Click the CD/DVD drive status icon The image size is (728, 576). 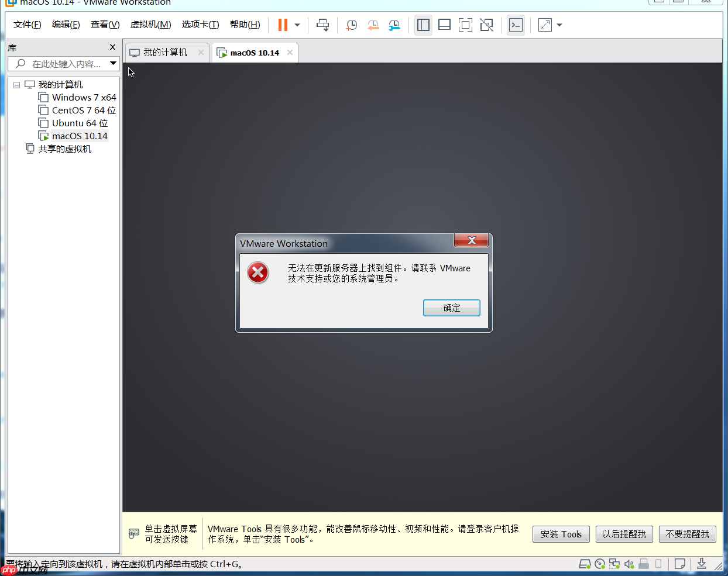[x=599, y=563]
